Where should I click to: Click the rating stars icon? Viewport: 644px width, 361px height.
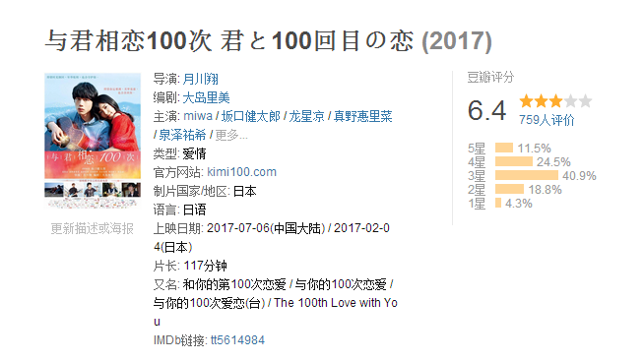click(x=555, y=101)
